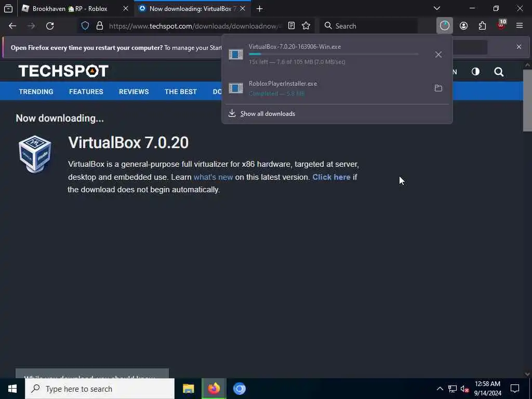Screen dimensions: 532x399
Task: Toggle TechSpot dark/light theme icon
Action: click(x=476, y=72)
